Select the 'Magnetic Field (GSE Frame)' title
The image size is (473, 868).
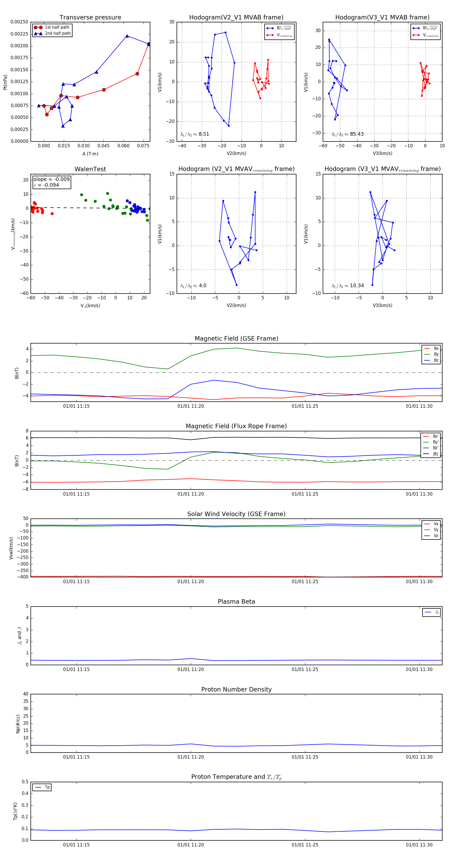[236, 339]
